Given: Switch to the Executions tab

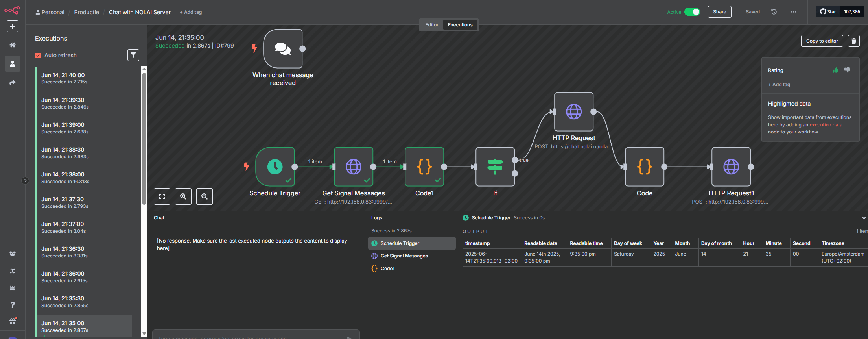Looking at the screenshot, I should tap(460, 25).
